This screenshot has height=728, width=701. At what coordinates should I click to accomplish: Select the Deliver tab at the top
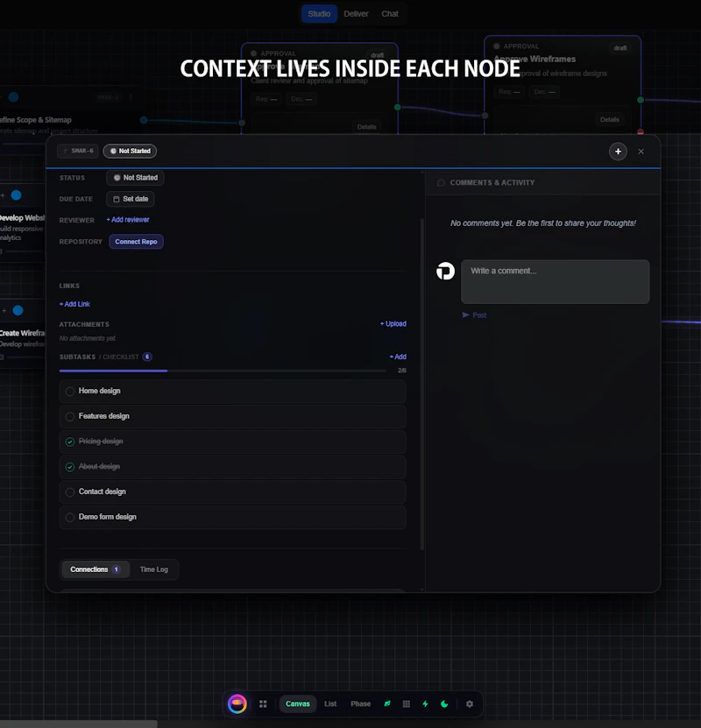pyautogui.click(x=356, y=14)
